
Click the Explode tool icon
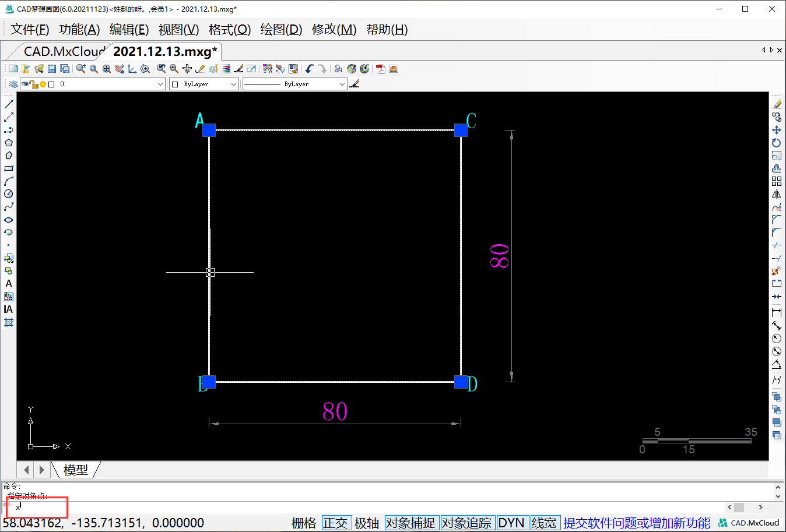[x=777, y=271]
